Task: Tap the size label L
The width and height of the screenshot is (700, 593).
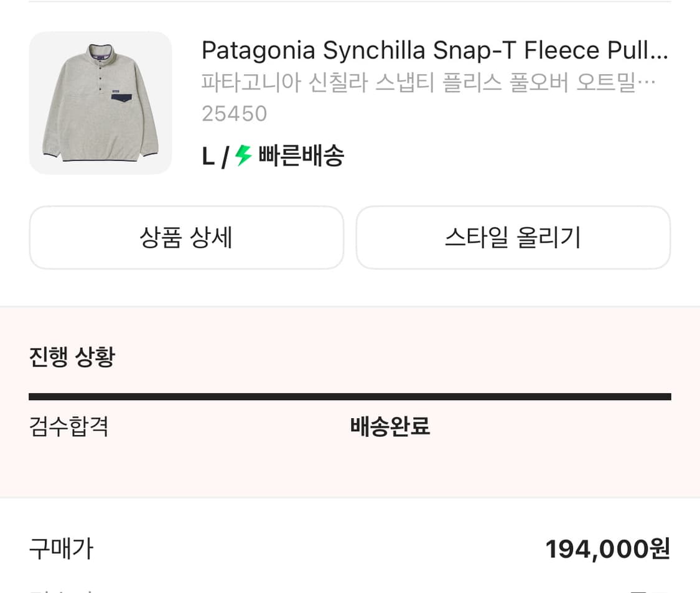Action: (x=207, y=156)
